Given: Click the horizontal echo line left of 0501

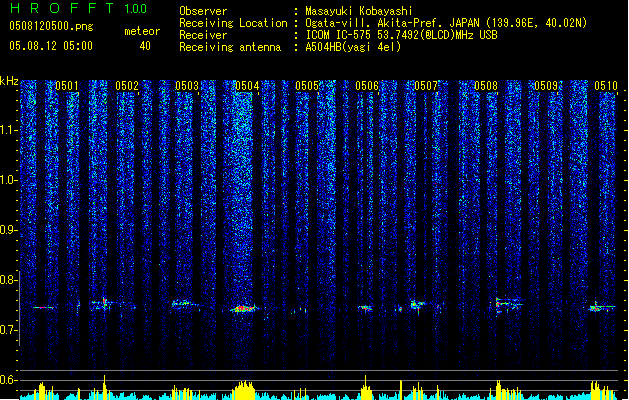Looking at the screenshot, I should point(43,308).
